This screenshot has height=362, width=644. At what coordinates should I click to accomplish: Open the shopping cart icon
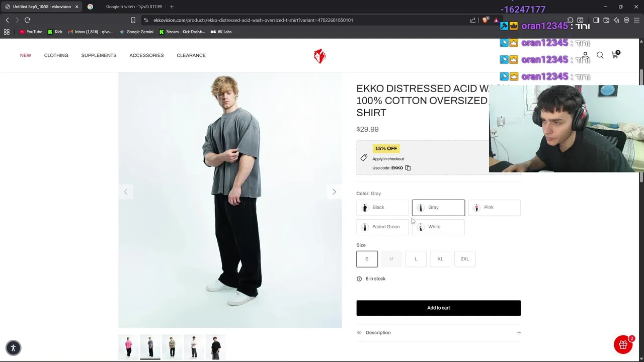(615, 55)
